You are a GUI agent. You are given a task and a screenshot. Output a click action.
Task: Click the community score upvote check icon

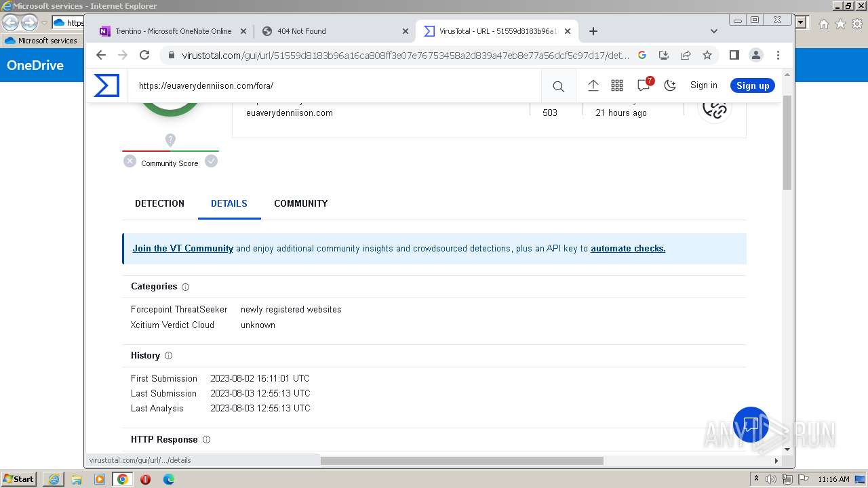tap(212, 161)
